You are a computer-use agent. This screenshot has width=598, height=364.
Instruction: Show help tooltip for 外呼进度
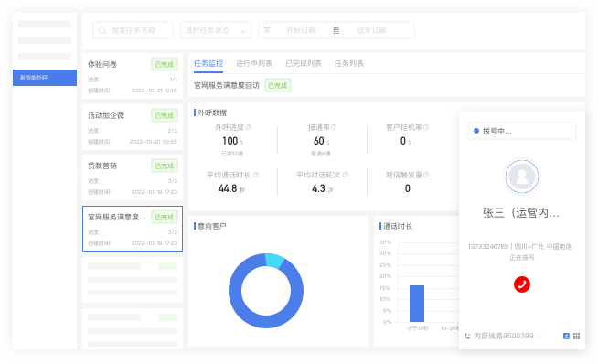pyautogui.click(x=249, y=127)
